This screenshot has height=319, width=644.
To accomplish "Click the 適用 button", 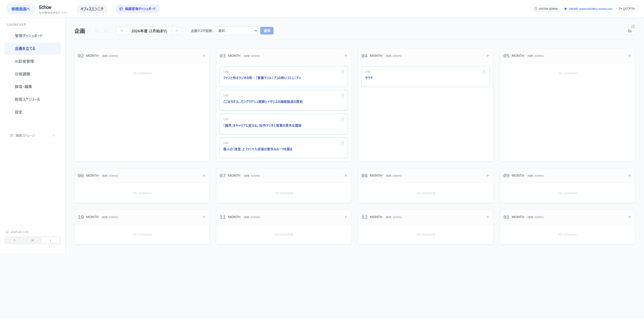I will 267,31.
